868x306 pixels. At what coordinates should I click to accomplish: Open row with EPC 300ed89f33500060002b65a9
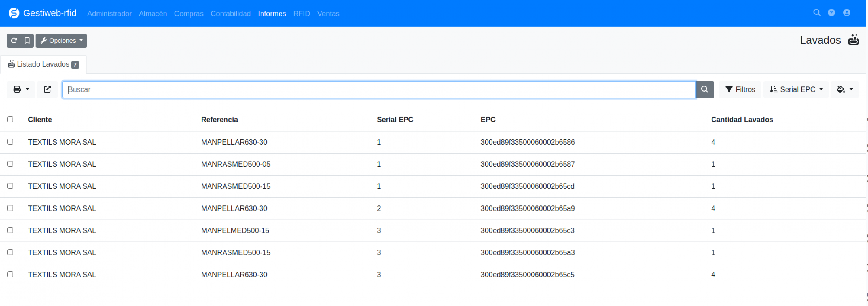tap(433, 208)
